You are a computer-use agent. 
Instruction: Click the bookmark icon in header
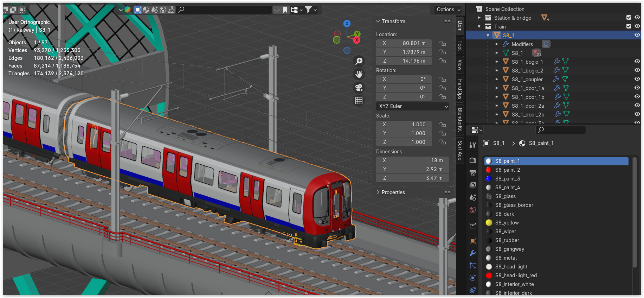pos(285,9)
